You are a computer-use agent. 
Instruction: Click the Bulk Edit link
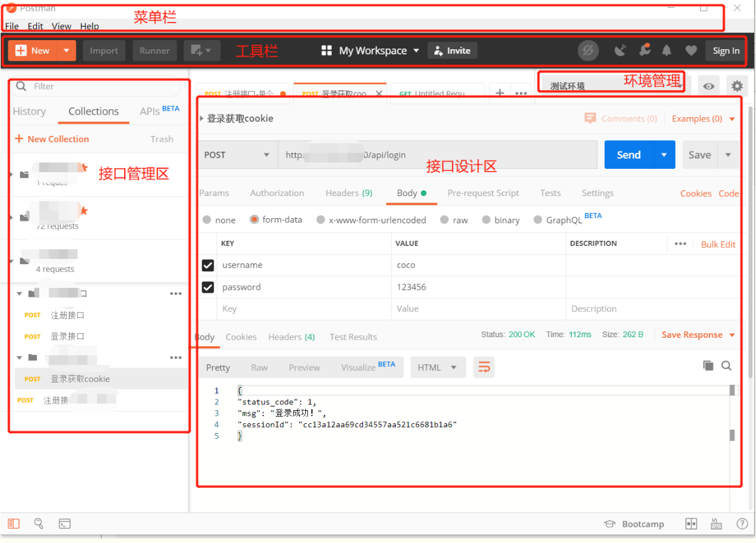point(718,244)
